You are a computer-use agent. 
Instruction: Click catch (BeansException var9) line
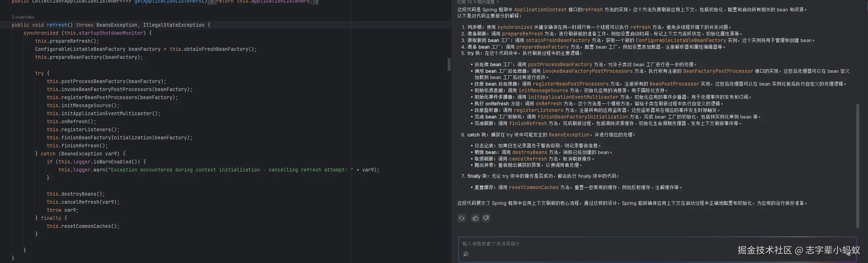pyautogui.click(x=80, y=154)
